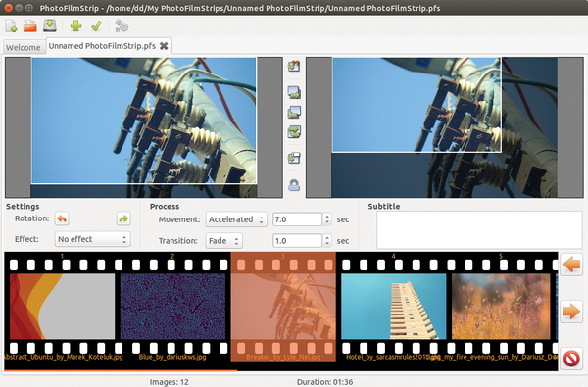Toggle the lock/unlock motion icon

(294, 185)
